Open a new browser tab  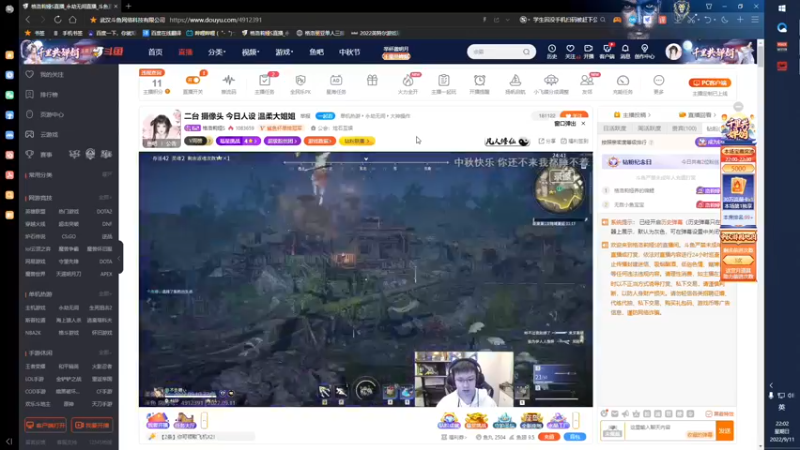(x=129, y=6)
